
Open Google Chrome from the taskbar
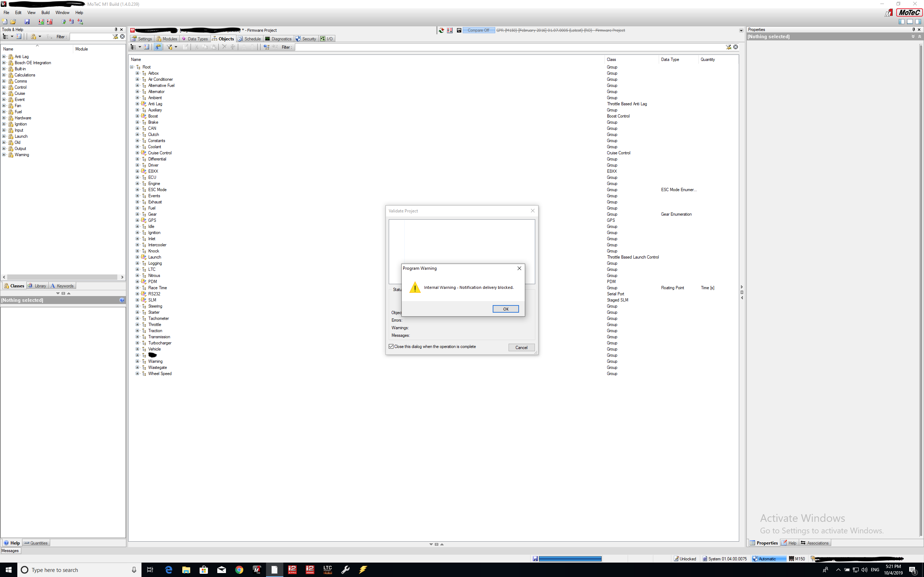tap(239, 570)
